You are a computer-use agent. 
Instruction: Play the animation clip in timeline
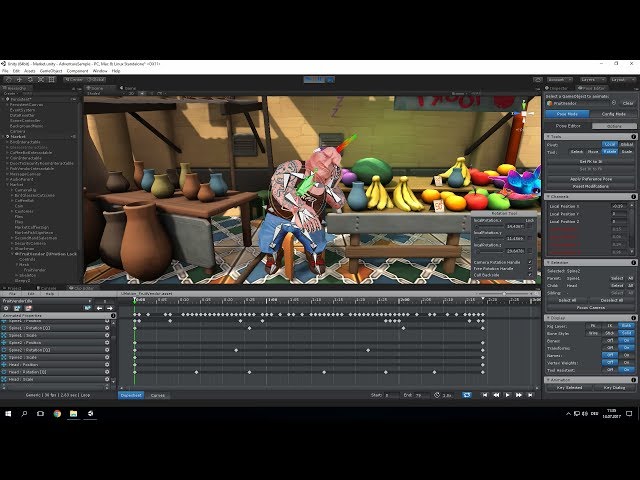(x=507, y=395)
